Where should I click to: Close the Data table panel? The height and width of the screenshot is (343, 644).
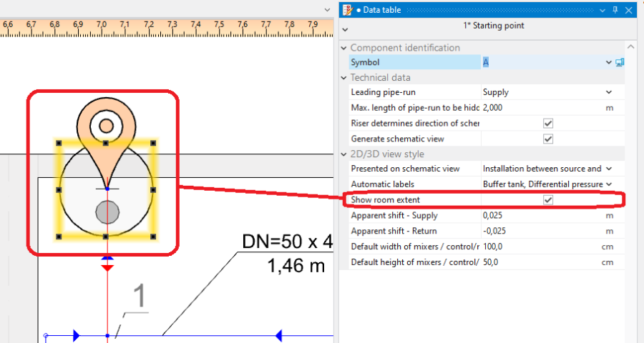tap(628, 10)
